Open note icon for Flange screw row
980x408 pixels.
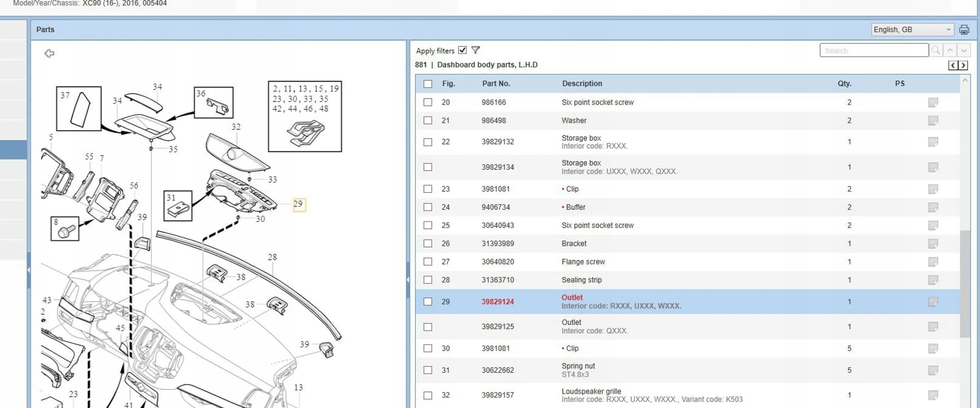point(933,262)
